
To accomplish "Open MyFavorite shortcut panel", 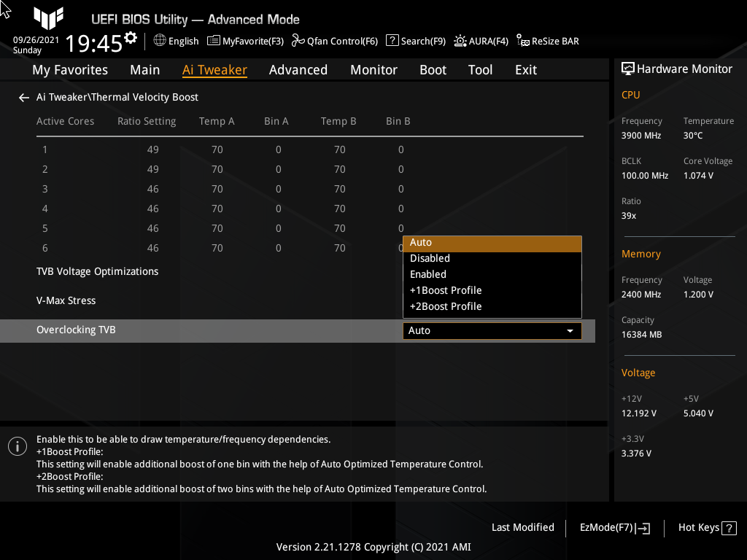I will 245,41.
